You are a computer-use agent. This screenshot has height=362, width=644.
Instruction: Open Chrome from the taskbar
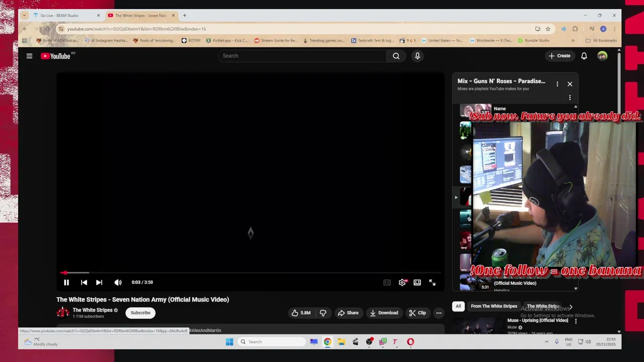[328, 342]
